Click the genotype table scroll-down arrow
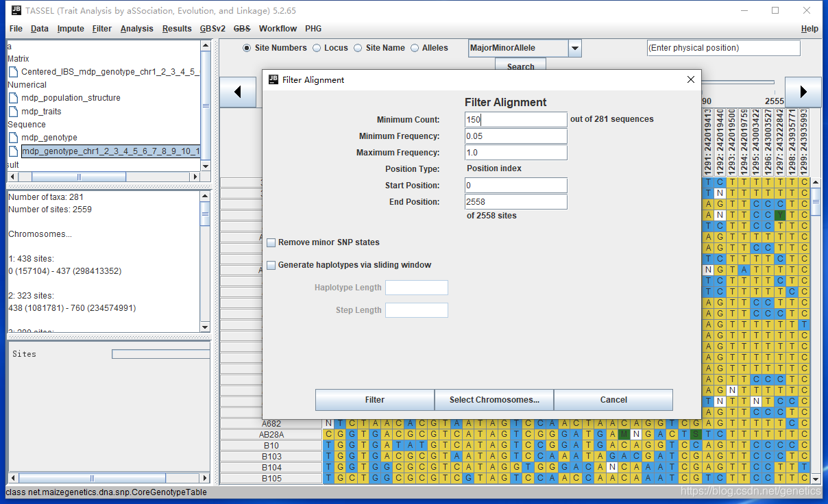 click(816, 479)
